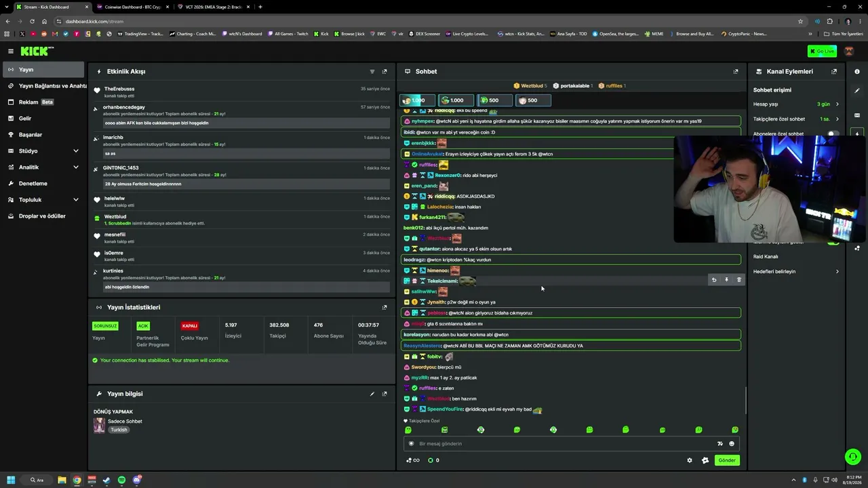Pop out the Kanal Eylemleri panel
This screenshot has height=488, width=868.
click(834, 71)
